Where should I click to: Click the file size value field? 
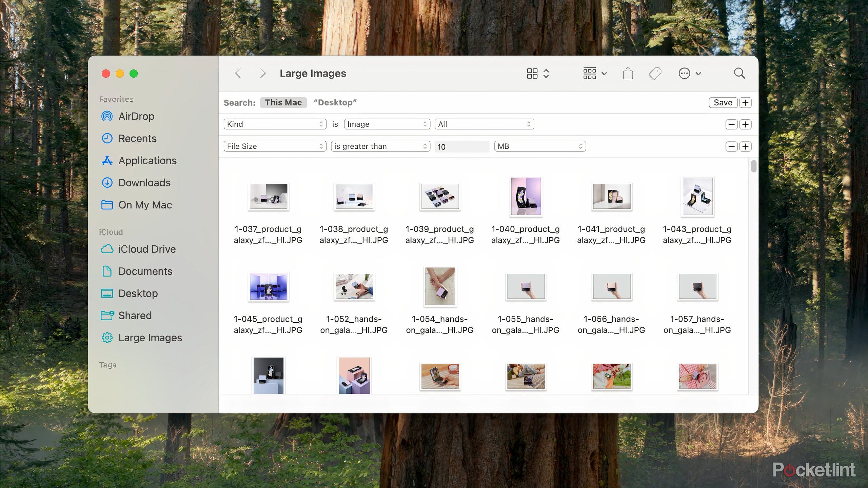(462, 146)
